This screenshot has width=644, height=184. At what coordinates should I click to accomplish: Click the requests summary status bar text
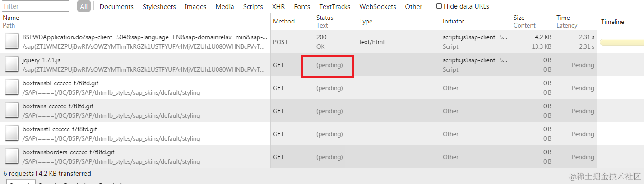point(47,173)
